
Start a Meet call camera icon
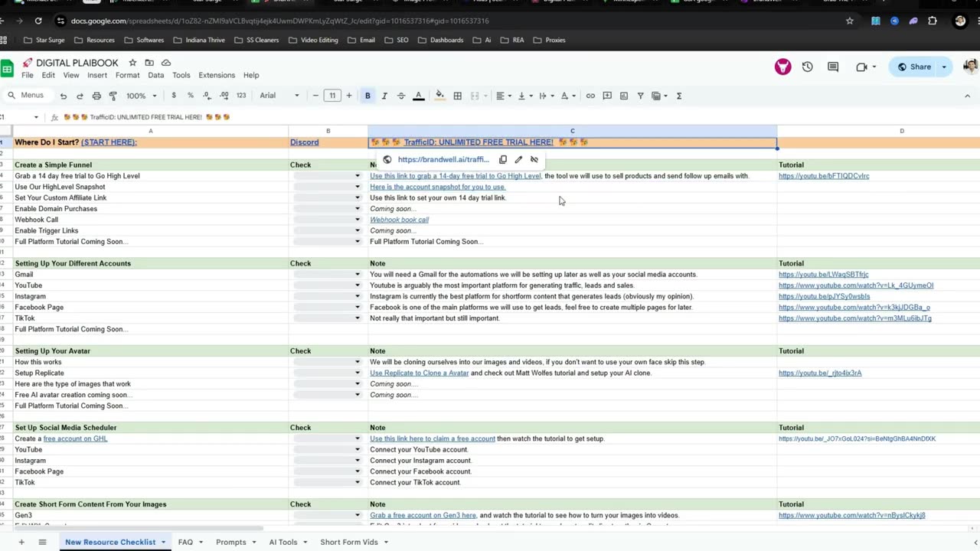(x=861, y=67)
